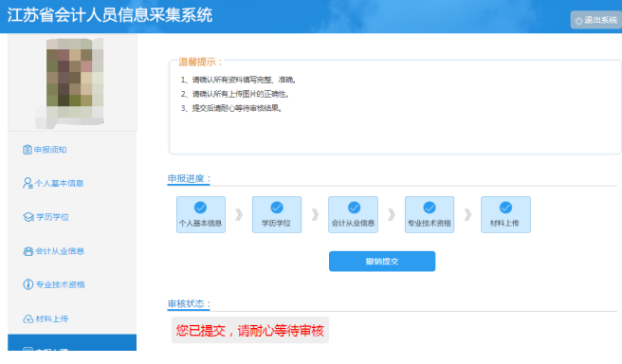Click chevron arrow before 材料上传 step
The image size is (622, 364).
[x=467, y=214]
